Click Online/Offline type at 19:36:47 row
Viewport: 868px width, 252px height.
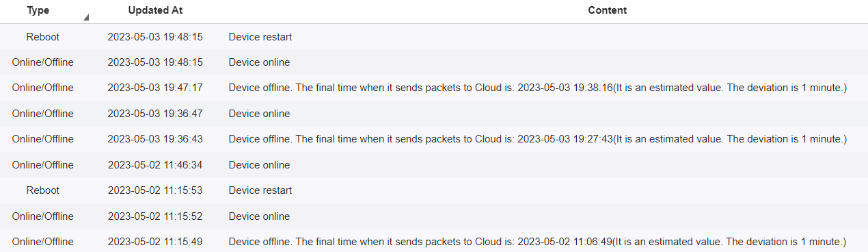click(x=42, y=114)
